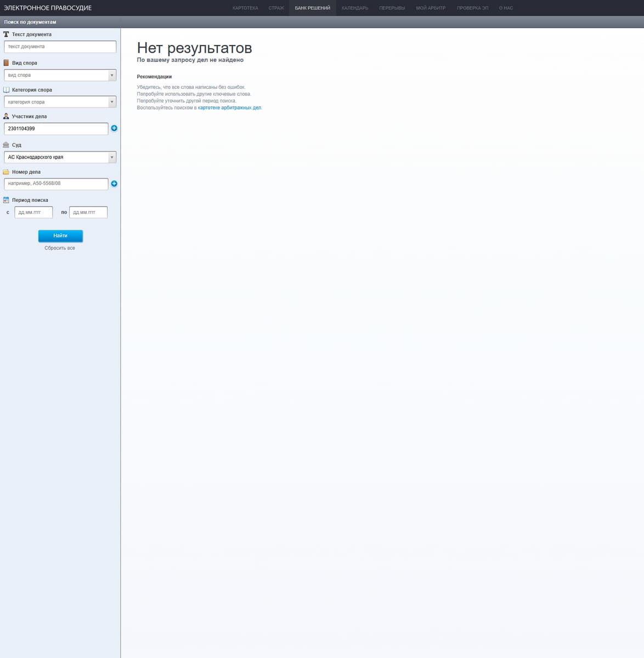
Task: Click the start date field labeled с
Action: 33,212
